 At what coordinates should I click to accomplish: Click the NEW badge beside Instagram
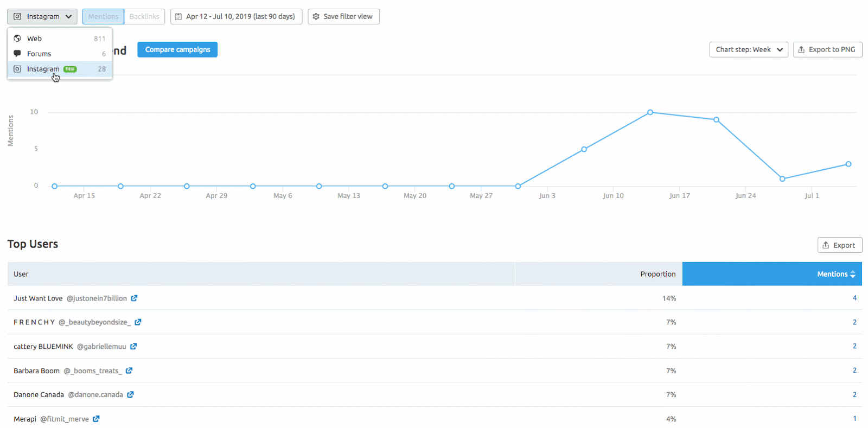[x=70, y=69]
